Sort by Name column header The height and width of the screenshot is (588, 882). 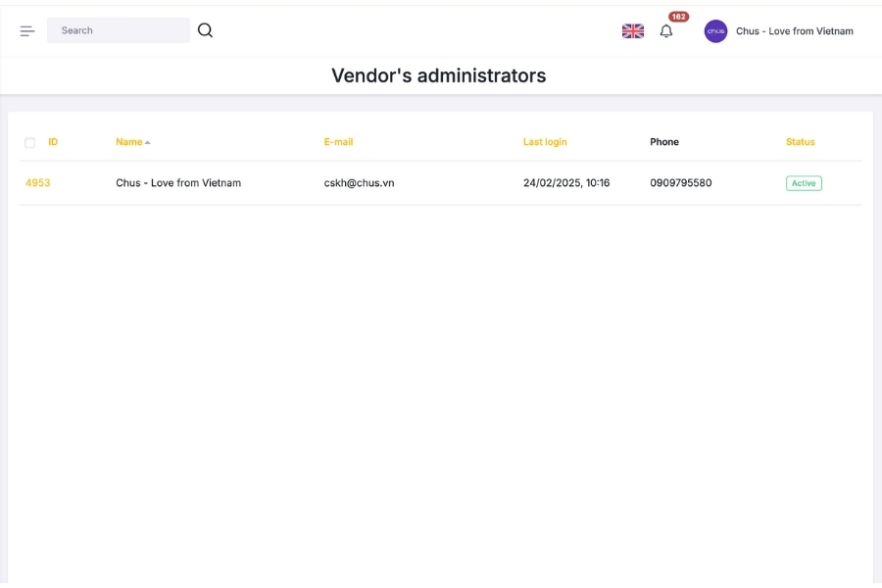128,142
